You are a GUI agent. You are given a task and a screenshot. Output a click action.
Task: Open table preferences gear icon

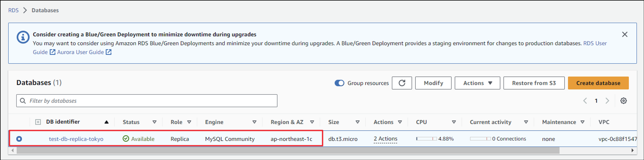623,101
